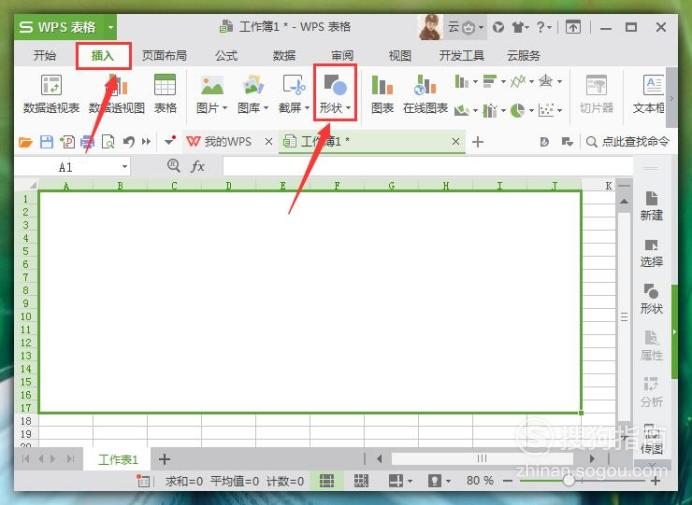The image size is (692, 505).
Task: Click the 图片 picture icon
Action: click(x=212, y=85)
